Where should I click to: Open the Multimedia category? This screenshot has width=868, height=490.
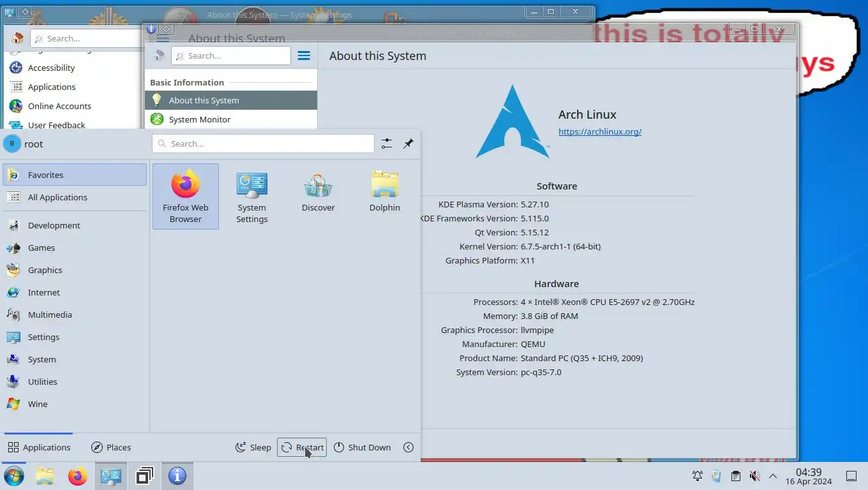click(x=75, y=315)
